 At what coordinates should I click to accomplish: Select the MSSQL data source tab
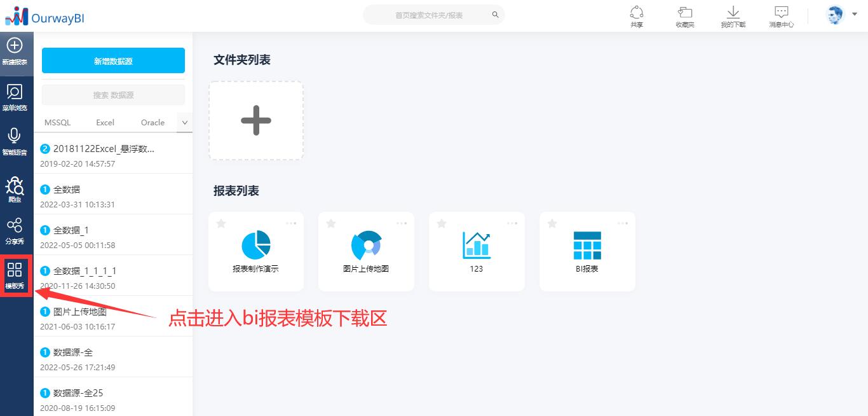tap(58, 122)
